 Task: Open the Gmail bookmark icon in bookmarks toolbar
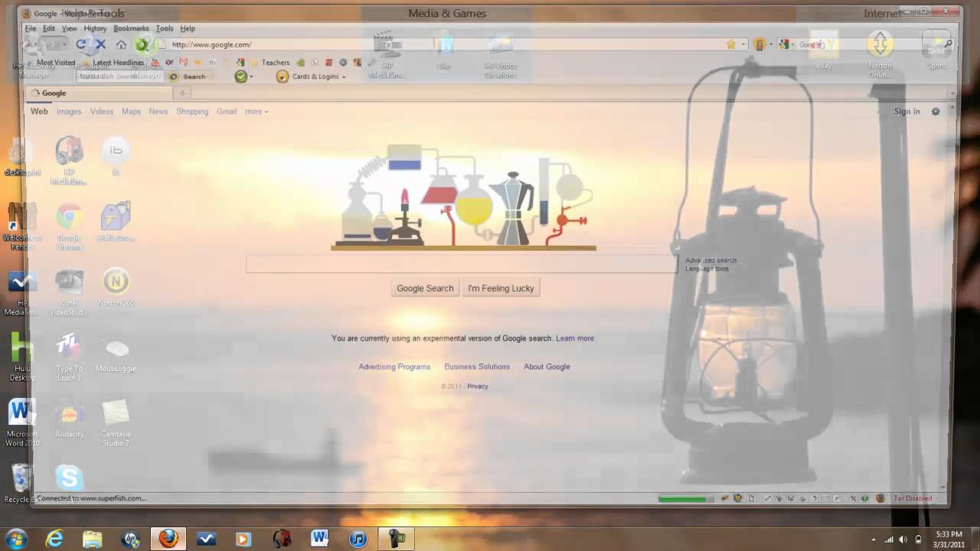(x=183, y=63)
